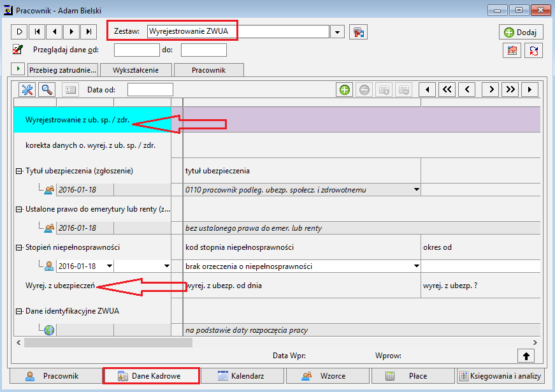555x392 pixels.
Task: Click the 2016-01-18 entry under Tytuł ubezpieczenia
Action: pyautogui.click(x=85, y=189)
